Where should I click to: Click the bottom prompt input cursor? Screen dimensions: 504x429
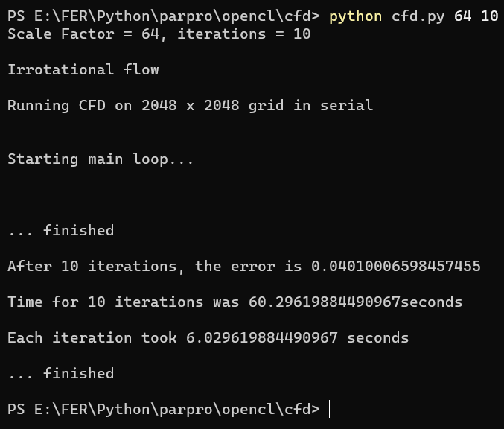click(330, 409)
